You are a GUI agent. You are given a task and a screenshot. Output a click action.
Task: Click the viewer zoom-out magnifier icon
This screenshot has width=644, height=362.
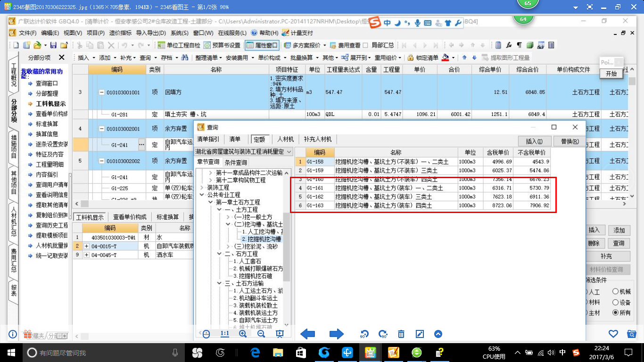coord(261,334)
